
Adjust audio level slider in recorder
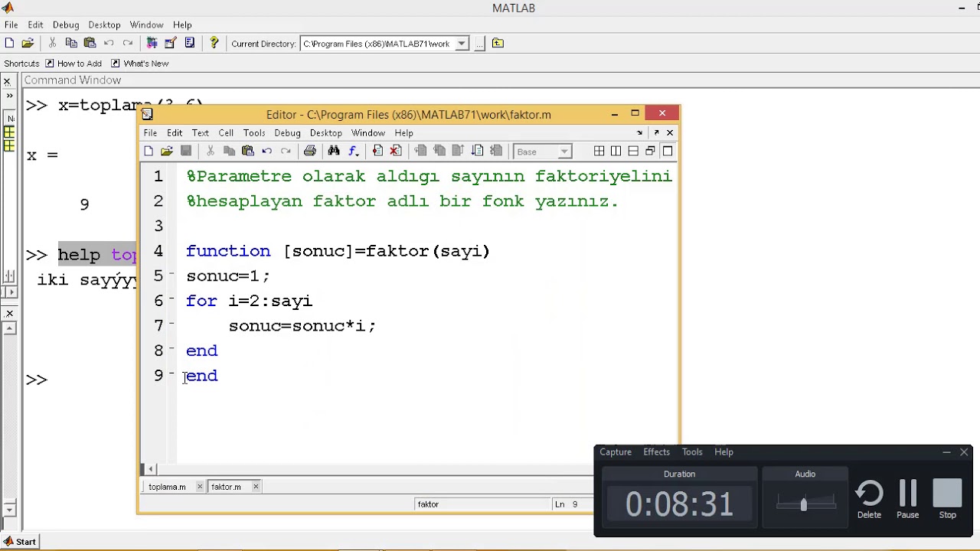click(x=803, y=504)
